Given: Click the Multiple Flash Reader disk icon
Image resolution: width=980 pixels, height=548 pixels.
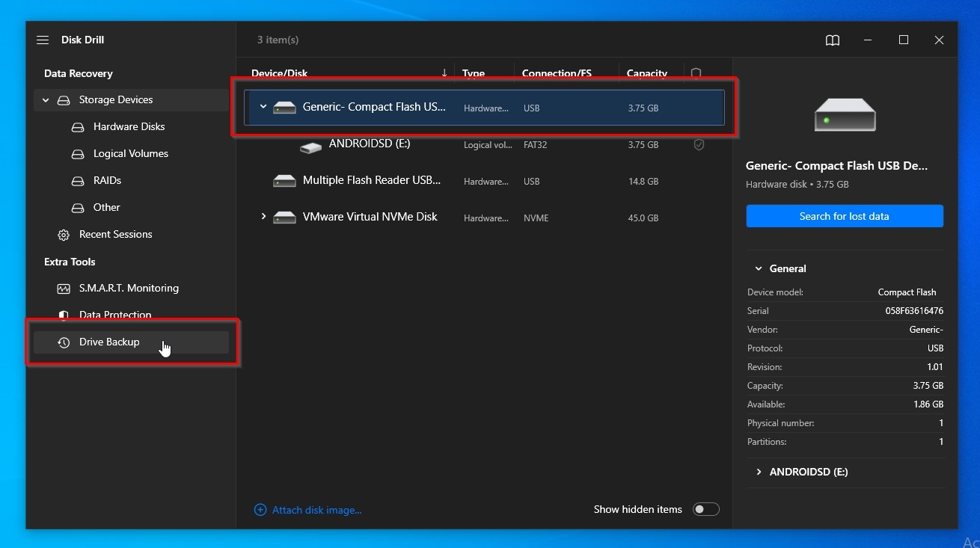Looking at the screenshot, I should click(x=285, y=181).
